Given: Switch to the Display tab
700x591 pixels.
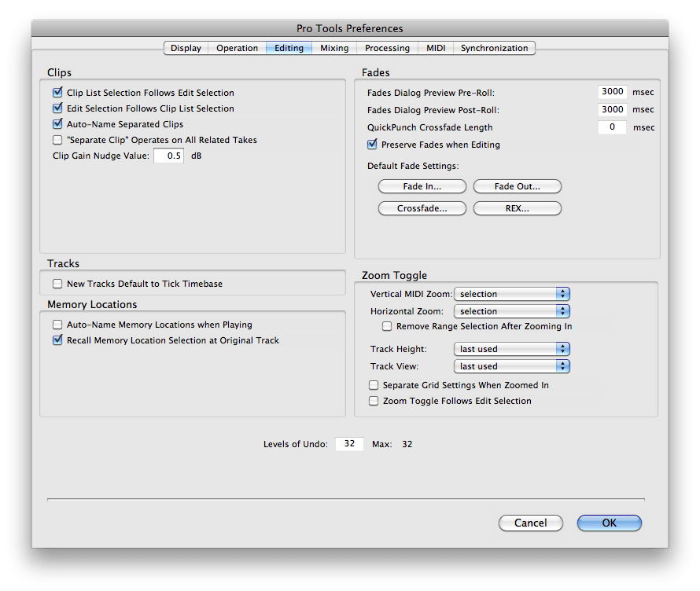Looking at the screenshot, I should pos(186,48).
